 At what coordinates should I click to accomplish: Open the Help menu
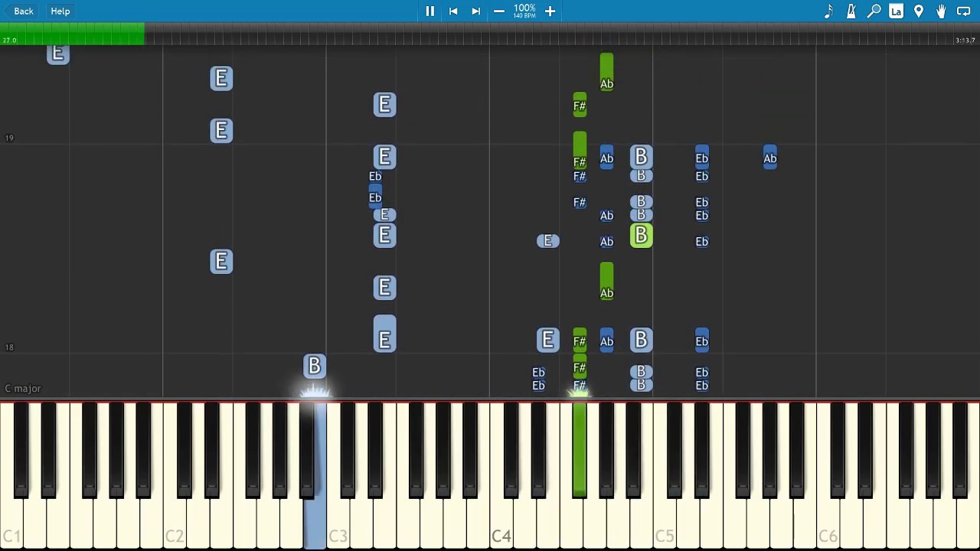60,11
